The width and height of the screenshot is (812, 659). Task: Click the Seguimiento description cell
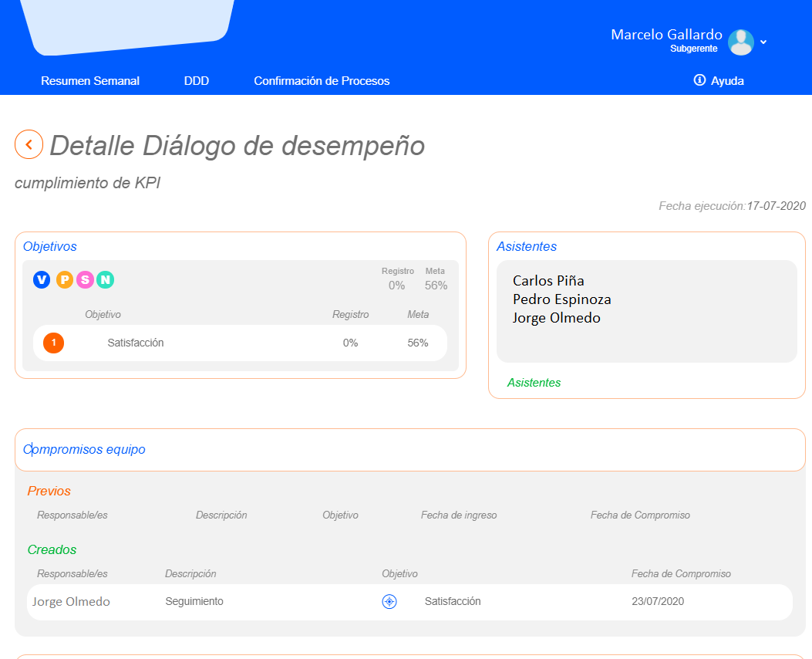194,601
